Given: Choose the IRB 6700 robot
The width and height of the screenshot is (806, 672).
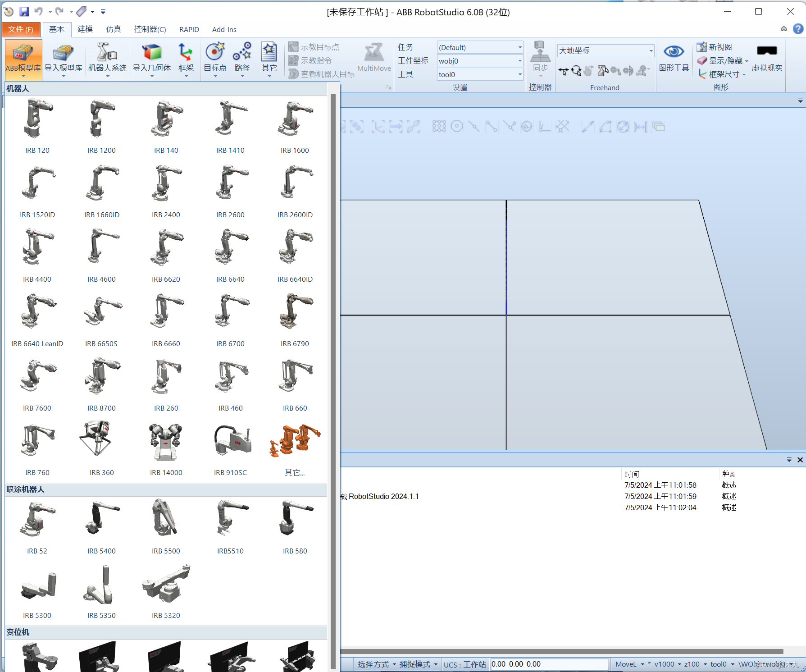Looking at the screenshot, I should point(230,320).
